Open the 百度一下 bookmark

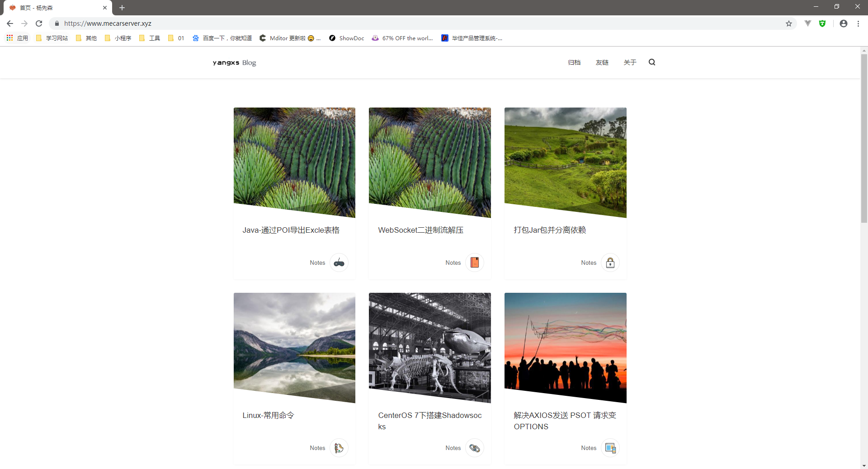click(x=222, y=38)
